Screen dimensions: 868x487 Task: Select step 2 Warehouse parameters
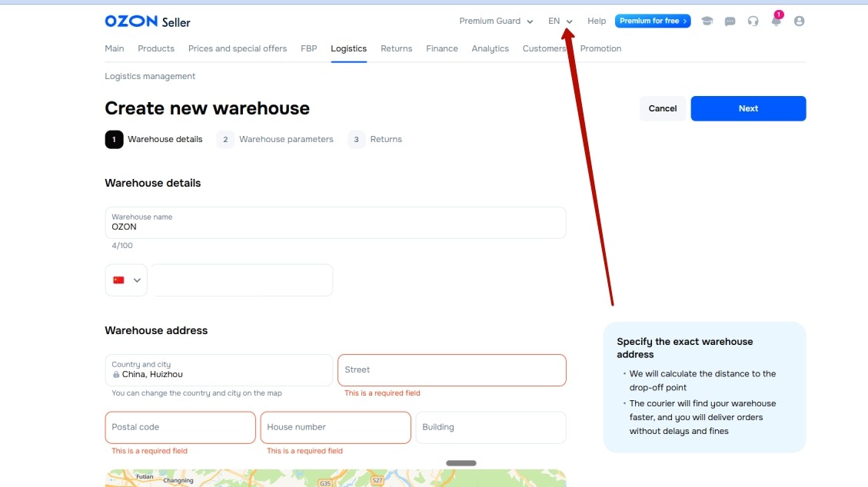click(x=275, y=139)
